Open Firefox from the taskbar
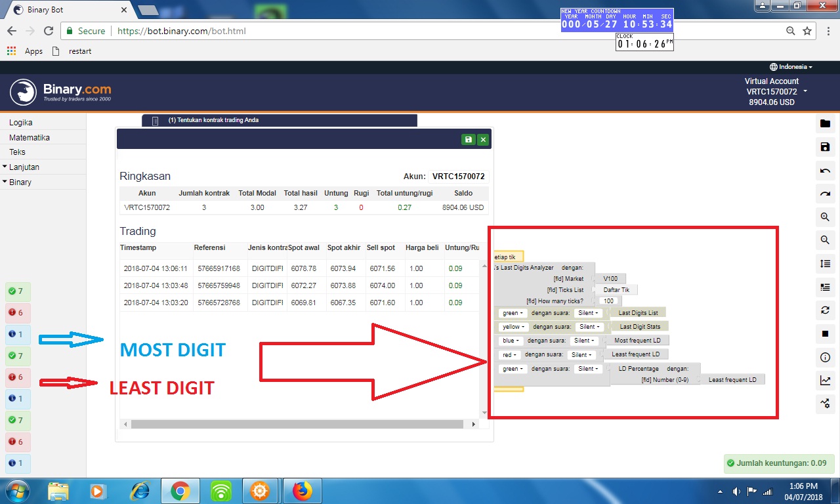840x504 pixels. tap(302, 491)
